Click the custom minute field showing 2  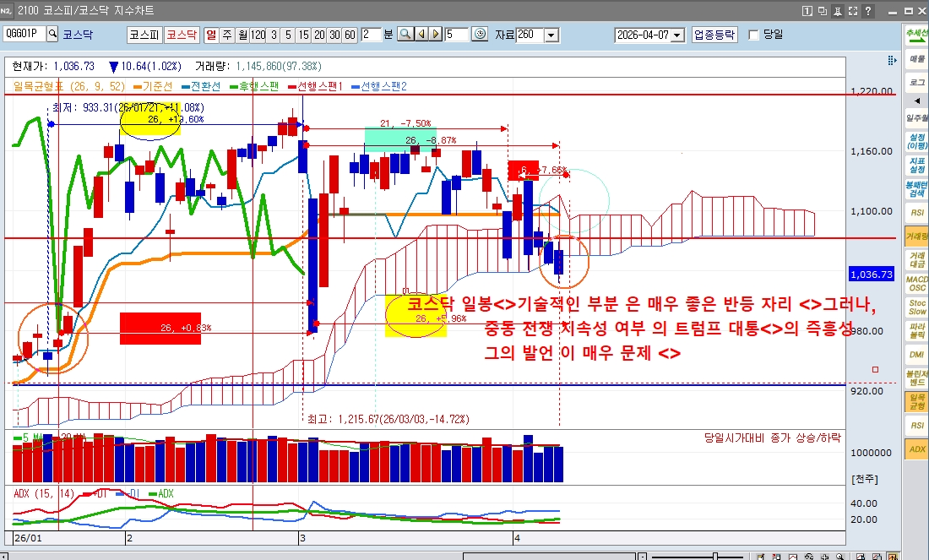point(370,35)
